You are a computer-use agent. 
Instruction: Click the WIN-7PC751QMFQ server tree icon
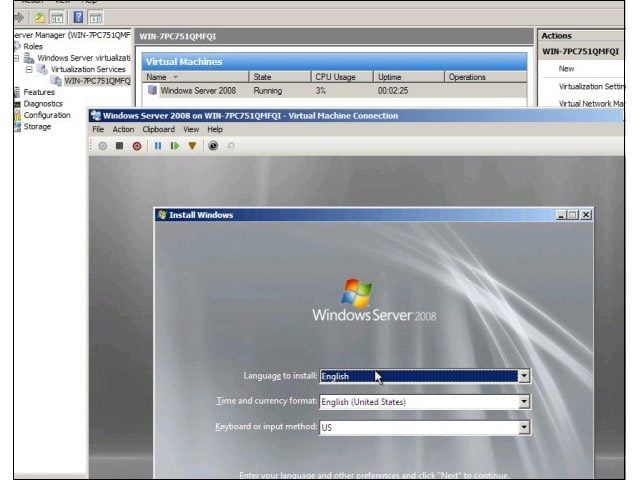pos(56,80)
